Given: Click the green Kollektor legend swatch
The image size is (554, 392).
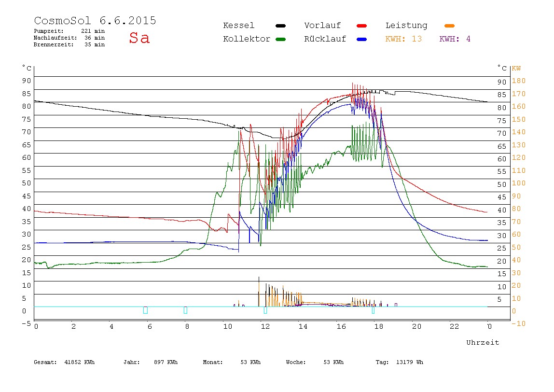Looking at the screenshot, I should click(x=280, y=39).
